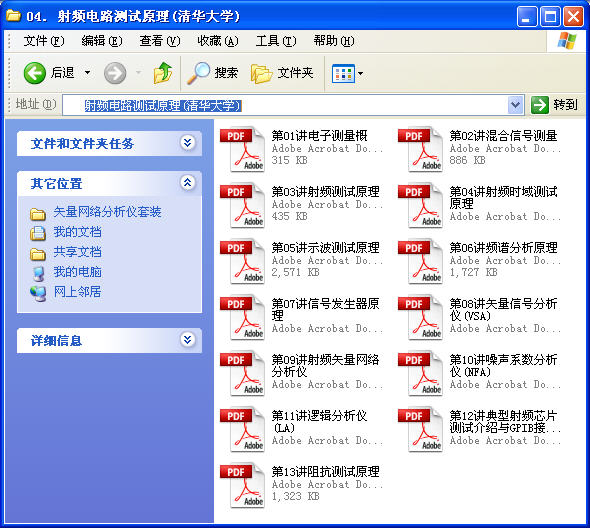The height and width of the screenshot is (528, 590).
Task: Open the 文件(F) menu
Action: tap(44, 41)
